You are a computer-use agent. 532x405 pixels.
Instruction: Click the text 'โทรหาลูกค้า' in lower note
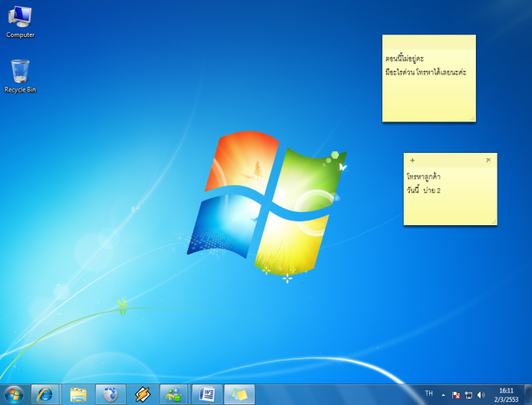(424, 176)
